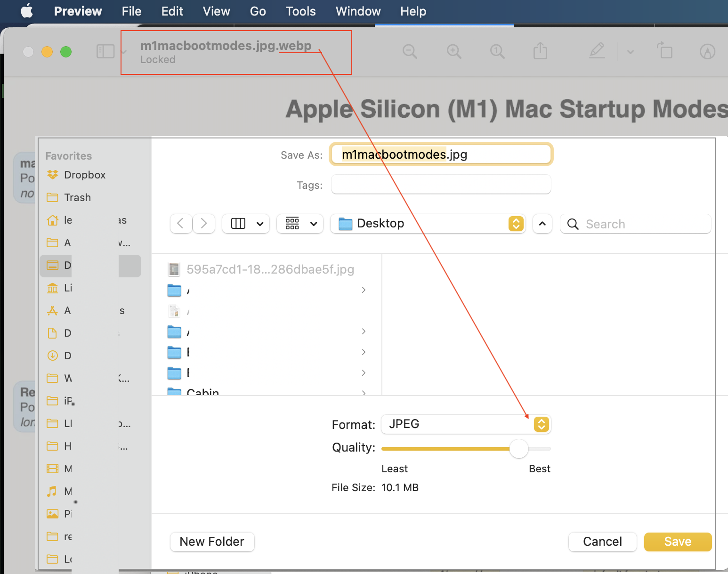Open the File menu
Image resolution: width=728 pixels, height=574 pixels.
131,11
